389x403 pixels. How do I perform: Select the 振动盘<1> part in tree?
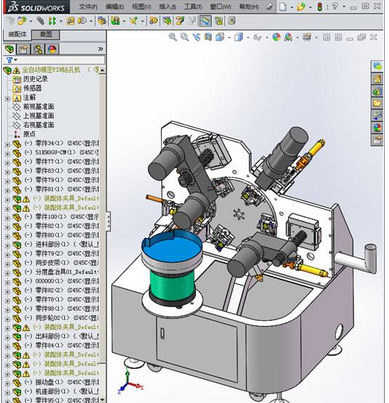[x=49, y=382]
